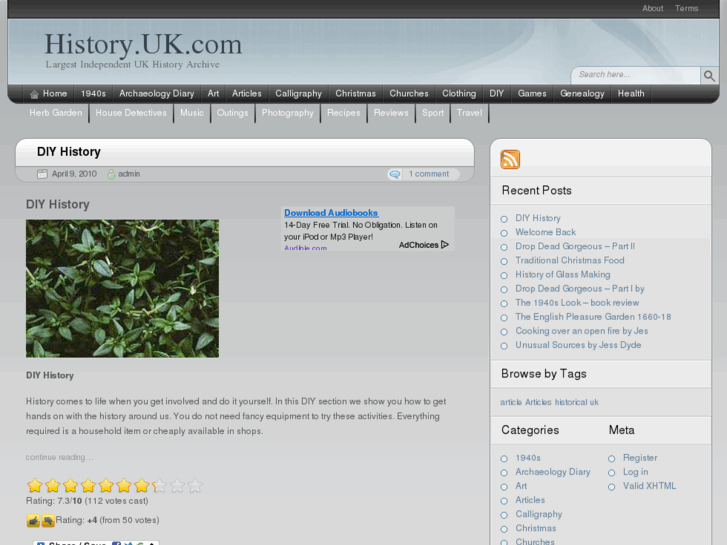727x545 pixels.
Task: Click the continue reading link
Action: [59, 457]
